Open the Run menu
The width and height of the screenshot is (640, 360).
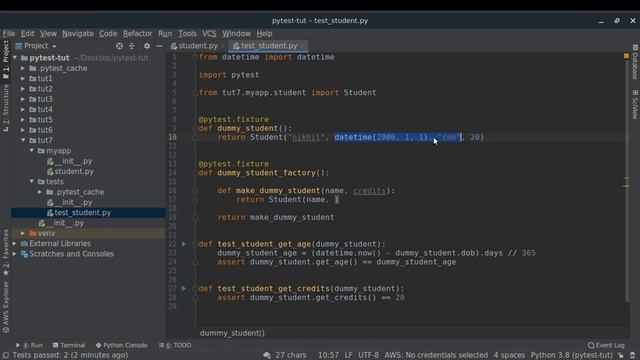pyautogui.click(x=165, y=33)
